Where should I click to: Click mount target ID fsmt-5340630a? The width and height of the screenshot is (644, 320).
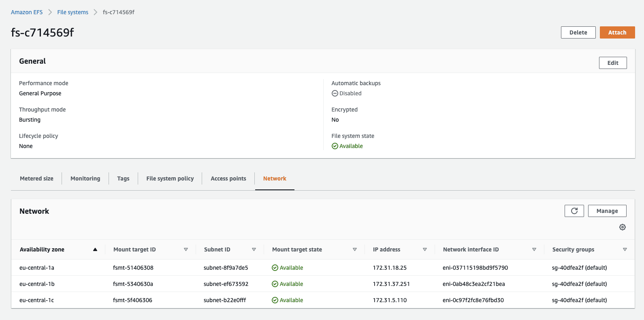[133, 284]
